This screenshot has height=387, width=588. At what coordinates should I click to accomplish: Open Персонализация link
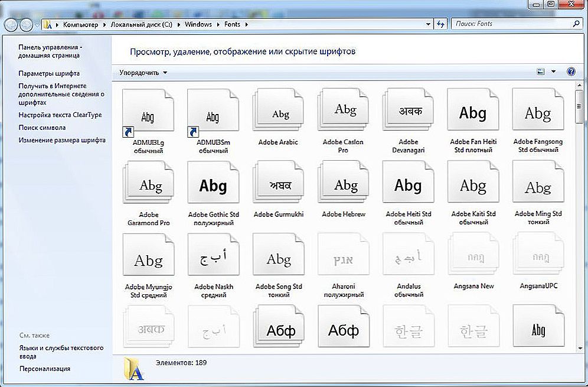pos(45,369)
